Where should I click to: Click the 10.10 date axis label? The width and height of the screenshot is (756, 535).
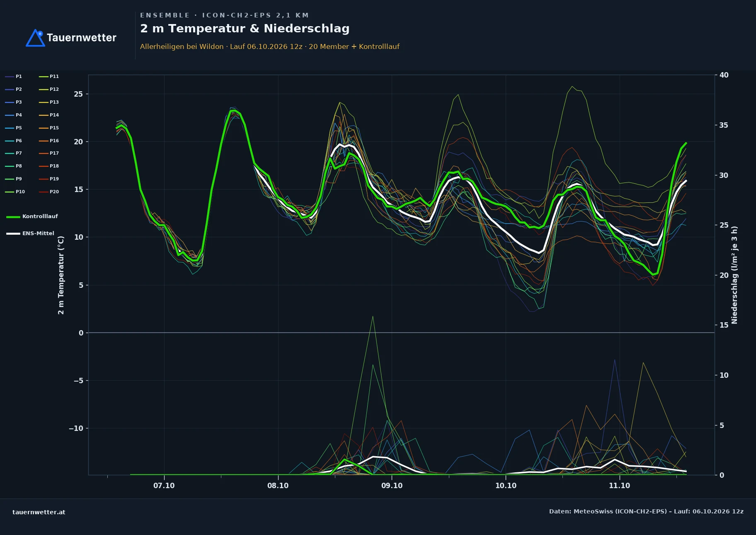(506, 486)
